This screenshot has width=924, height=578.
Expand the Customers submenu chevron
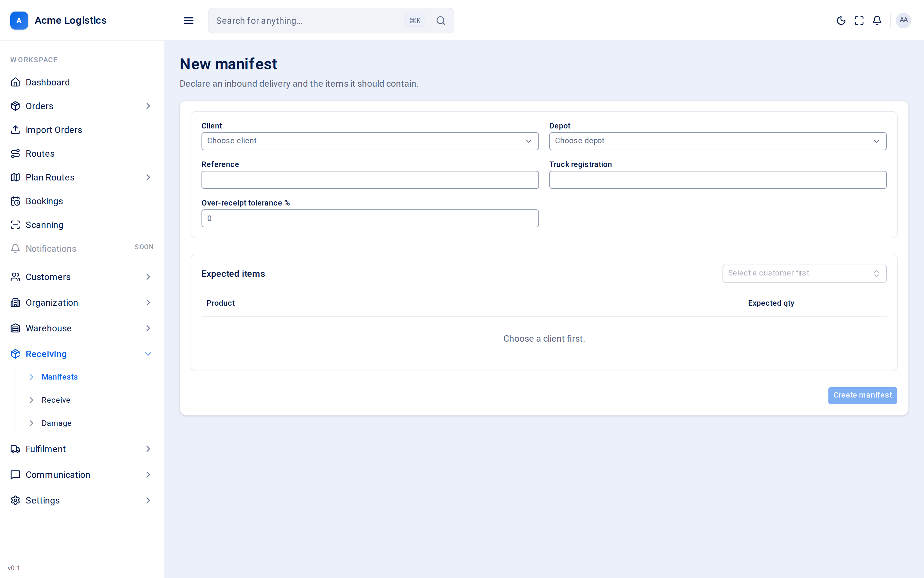(148, 277)
